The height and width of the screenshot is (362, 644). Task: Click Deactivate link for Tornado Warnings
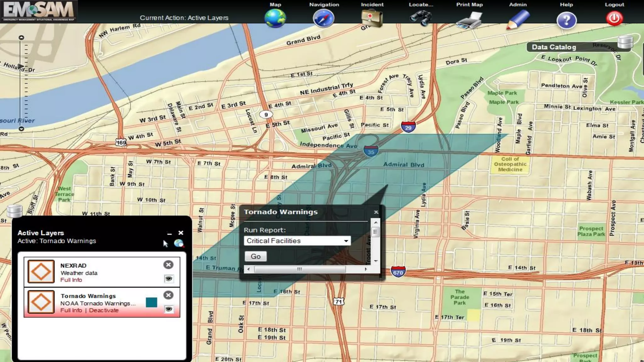pos(104,310)
